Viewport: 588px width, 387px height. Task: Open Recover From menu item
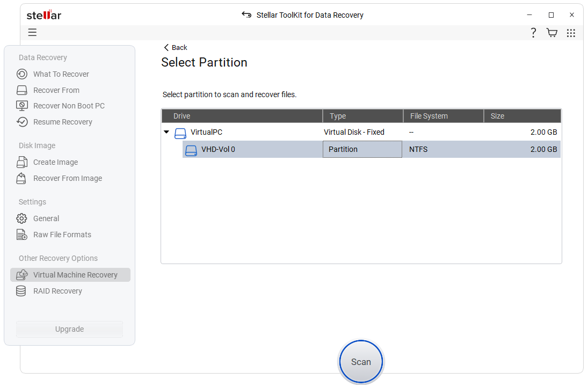tap(56, 90)
